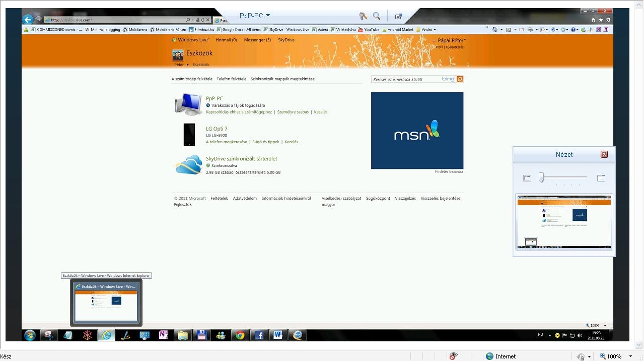
Task: Open the Android Market bookmark
Action: pyautogui.click(x=398, y=30)
